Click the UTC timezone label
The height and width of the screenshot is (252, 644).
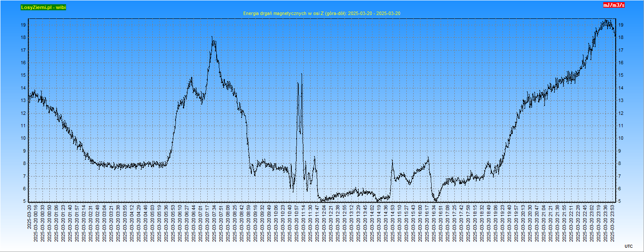(628, 246)
